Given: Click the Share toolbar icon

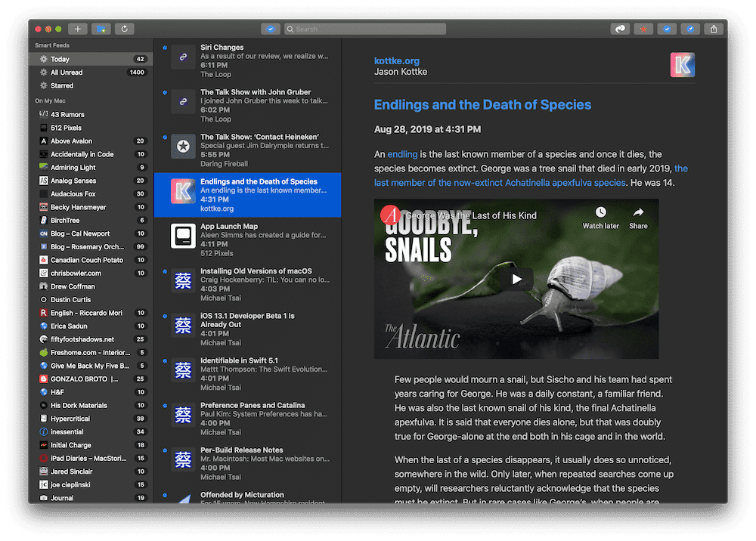Looking at the screenshot, I should (714, 29).
